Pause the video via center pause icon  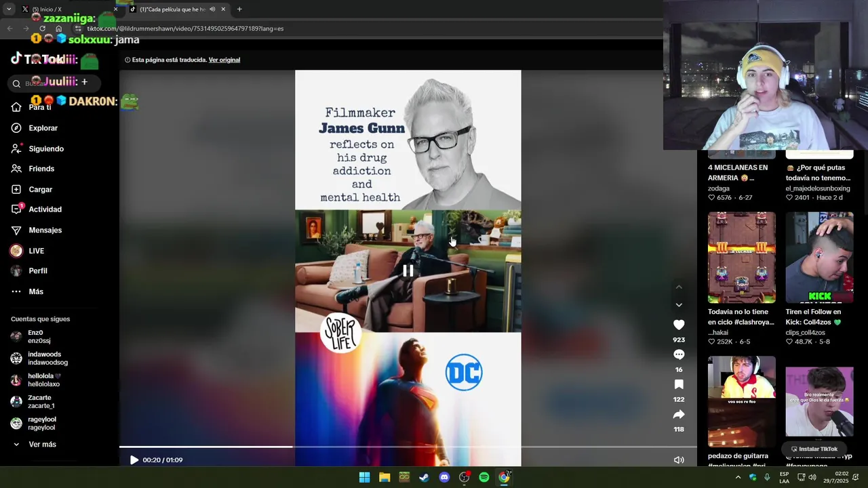[x=408, y=270]
